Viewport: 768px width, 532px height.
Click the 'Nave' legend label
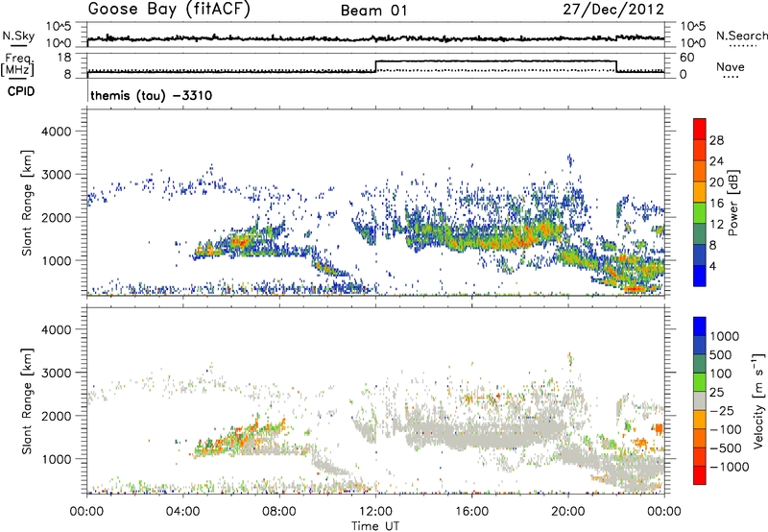[731, 67]
